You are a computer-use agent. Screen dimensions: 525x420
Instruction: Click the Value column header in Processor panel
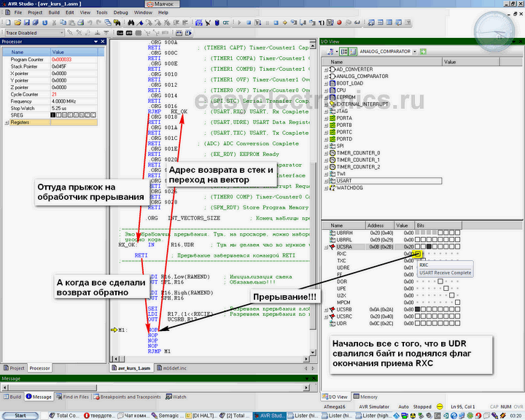pos(74,52)
